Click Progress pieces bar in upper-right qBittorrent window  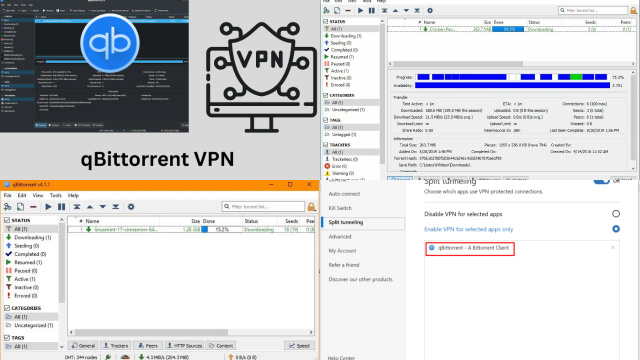tap(512, 77)
